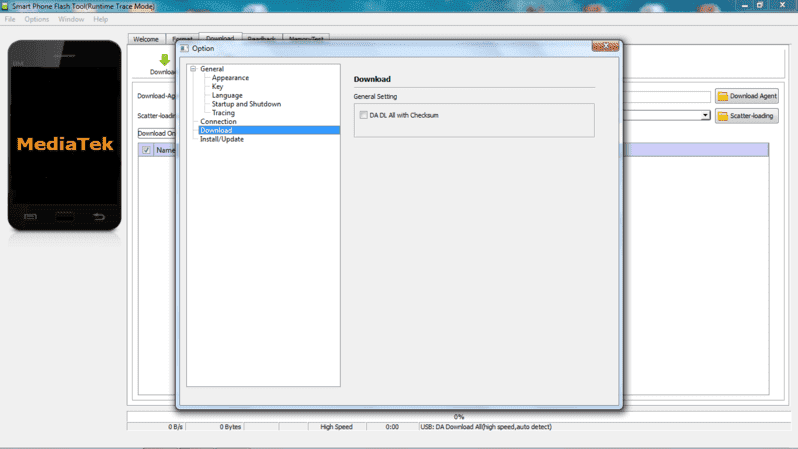The height and width of the screenshot is (449, 798).
Task: Open the Help menu
Action: click(100, 19)
